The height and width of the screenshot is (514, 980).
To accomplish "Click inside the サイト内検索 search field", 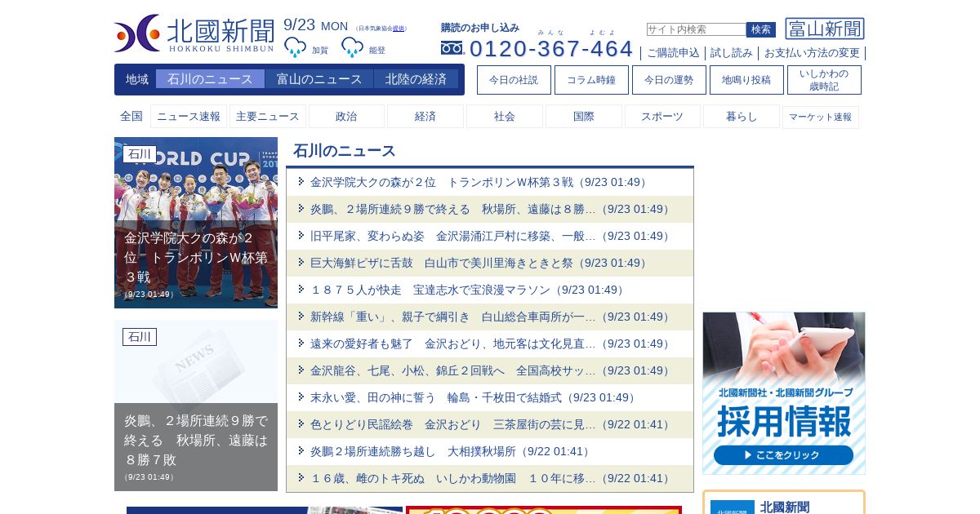I will click(696, 29).
